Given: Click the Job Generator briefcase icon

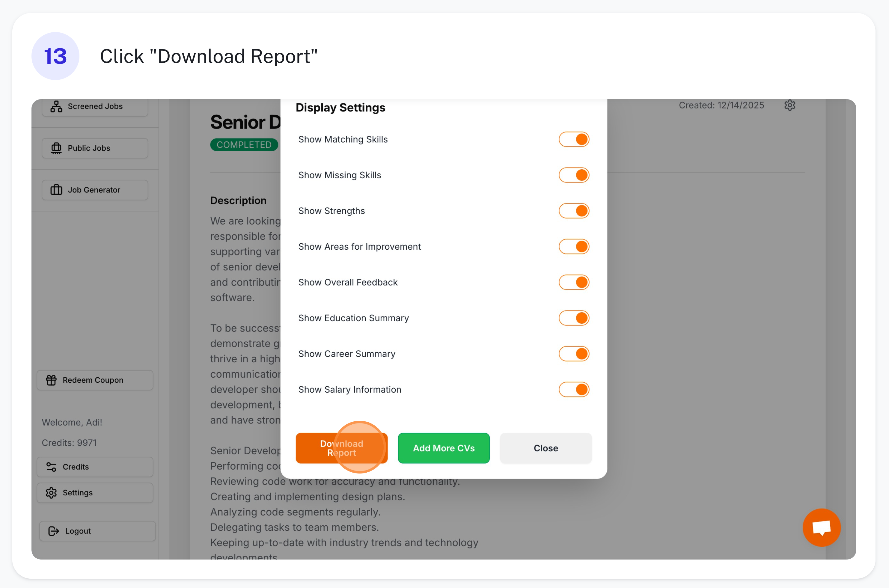Looking at the screenshot, I should 56,190.
